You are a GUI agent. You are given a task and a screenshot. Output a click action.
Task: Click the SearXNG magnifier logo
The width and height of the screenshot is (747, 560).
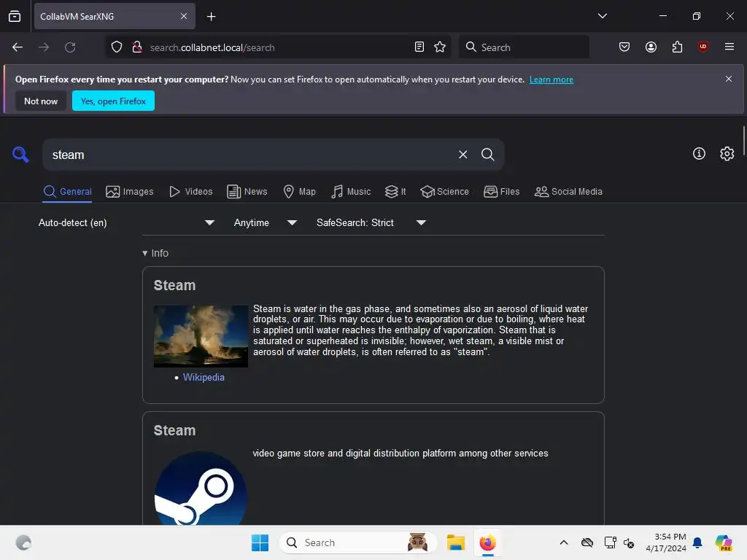click(20, 155)
